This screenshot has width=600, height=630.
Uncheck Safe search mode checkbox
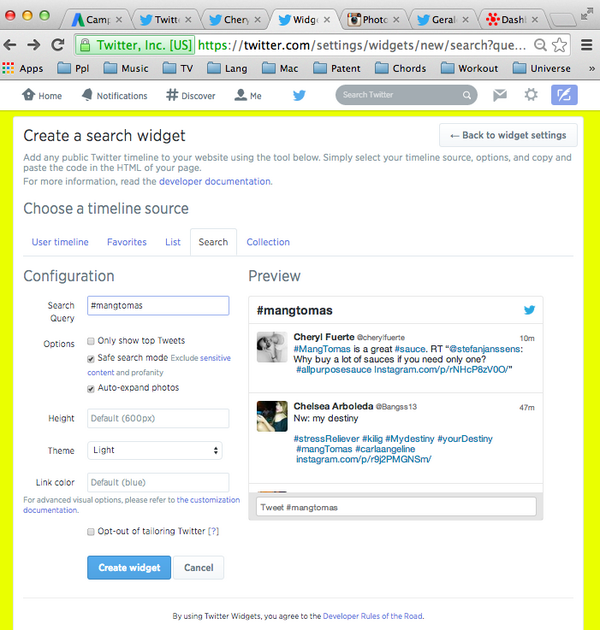pos(91,358)
